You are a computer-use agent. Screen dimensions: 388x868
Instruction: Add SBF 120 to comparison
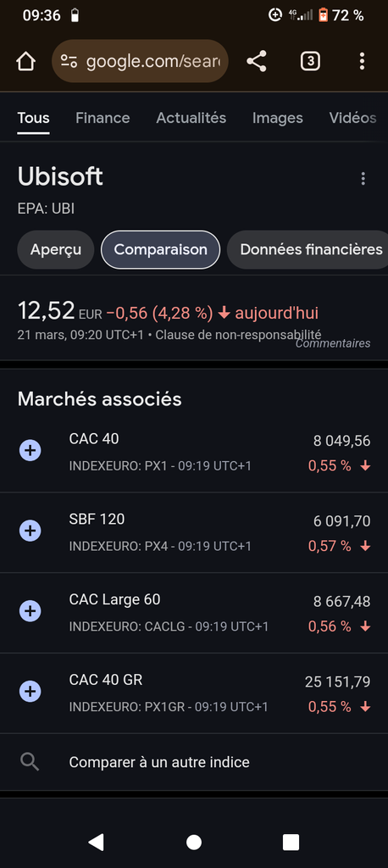30,531
